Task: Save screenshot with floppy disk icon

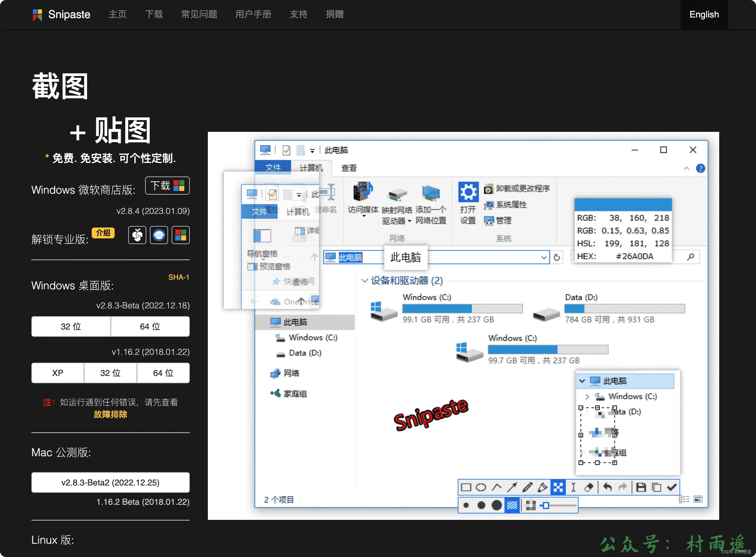Action: tap(641, 487)
